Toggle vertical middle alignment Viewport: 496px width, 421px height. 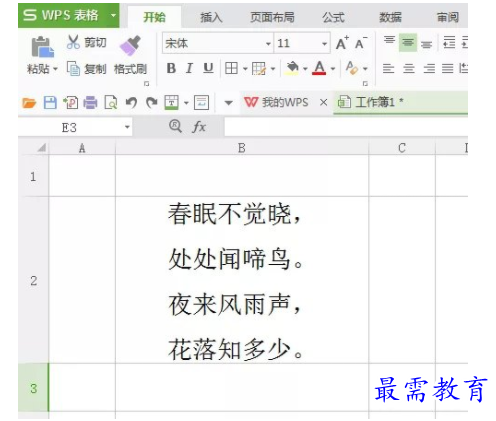click(408, 42)
